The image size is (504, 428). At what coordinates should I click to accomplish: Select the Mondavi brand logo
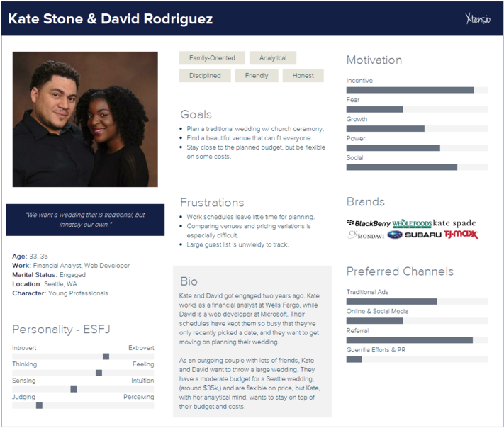[366, 235]
